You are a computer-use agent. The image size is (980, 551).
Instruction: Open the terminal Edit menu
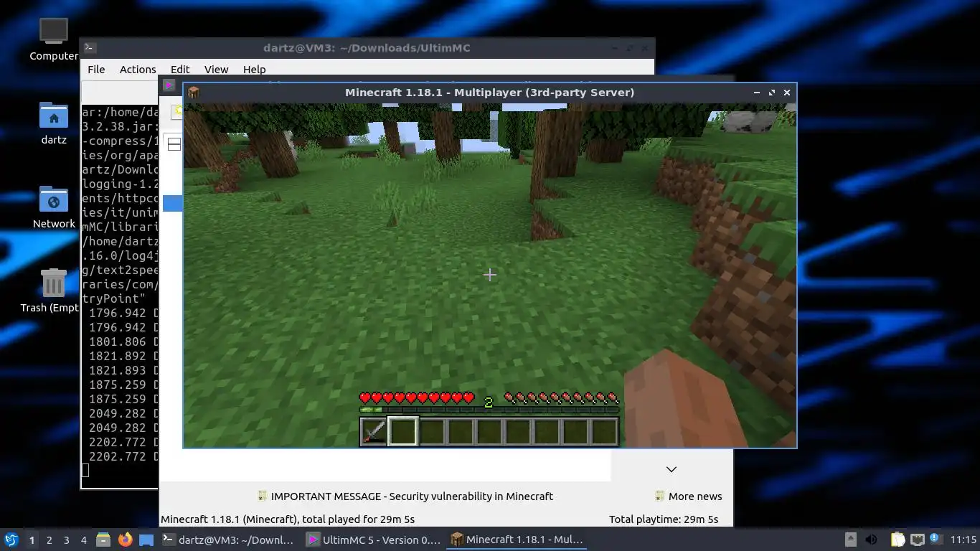[180, 70]
